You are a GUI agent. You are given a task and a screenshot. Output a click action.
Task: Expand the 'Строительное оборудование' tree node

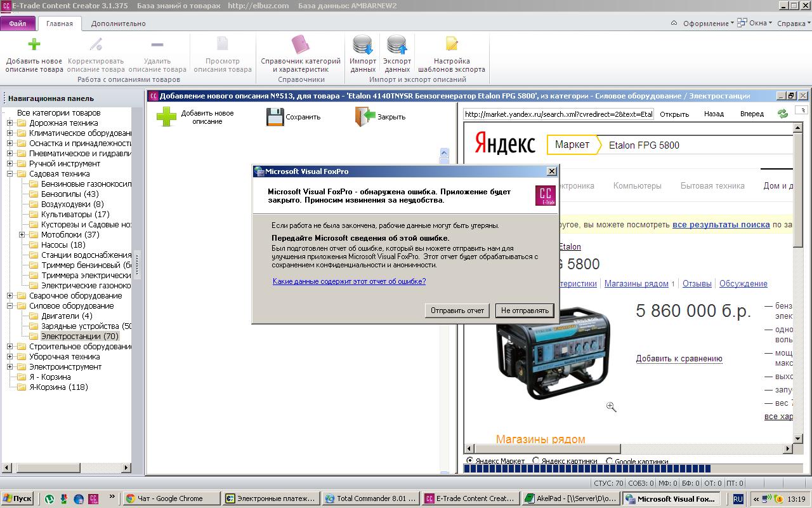pyautogui.click(x=10, y=347)
